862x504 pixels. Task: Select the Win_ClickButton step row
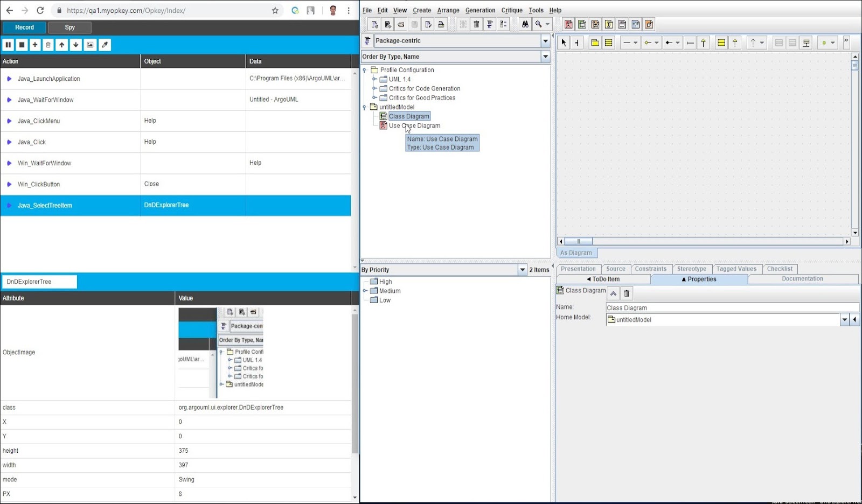pyautogui.click(x=176, y=184)
